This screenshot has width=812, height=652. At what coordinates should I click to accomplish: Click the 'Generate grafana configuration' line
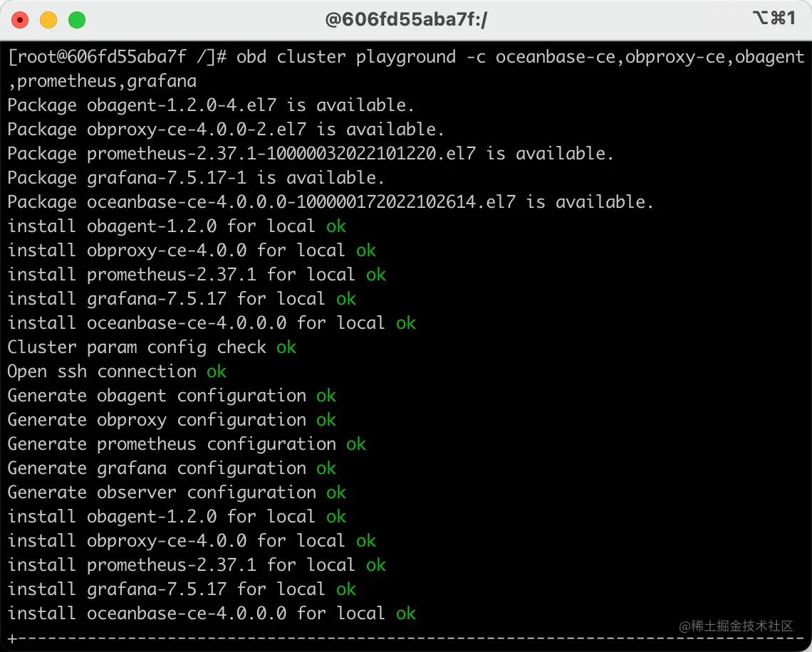172,468
